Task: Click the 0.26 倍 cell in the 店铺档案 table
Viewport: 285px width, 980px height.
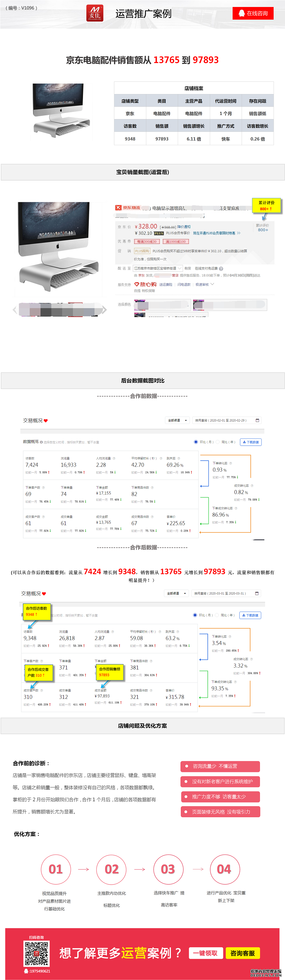Action: pos(257,139)
